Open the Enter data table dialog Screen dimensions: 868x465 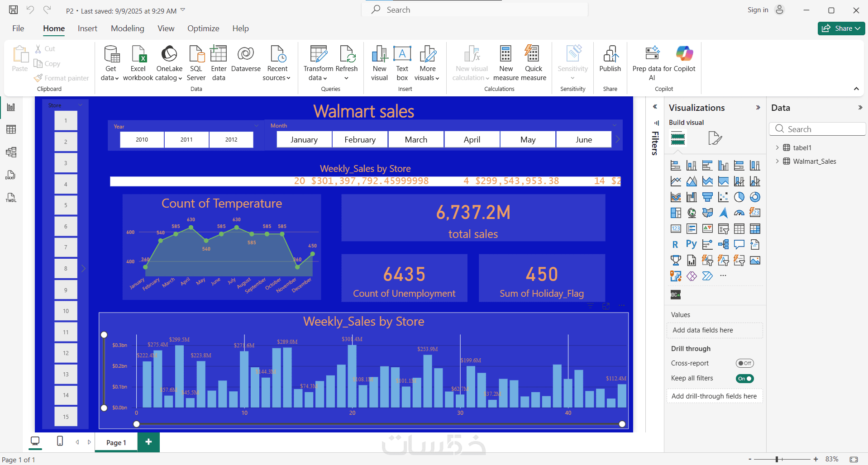pos(219,63)
